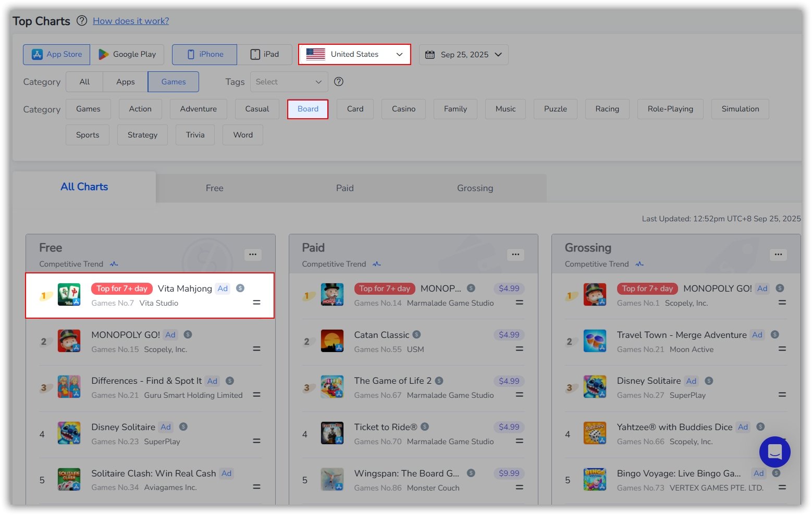Switch to the All Charts tab
Image resolution: width=812 pixels, height=515 pixels.
pyautogui.click(x=84, y=187)
